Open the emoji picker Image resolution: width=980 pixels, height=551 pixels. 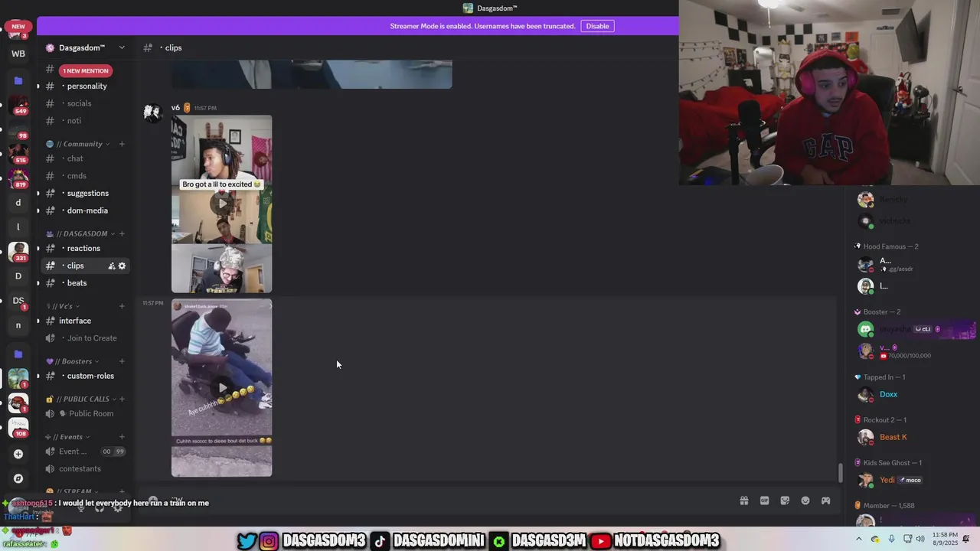(805, 500)
